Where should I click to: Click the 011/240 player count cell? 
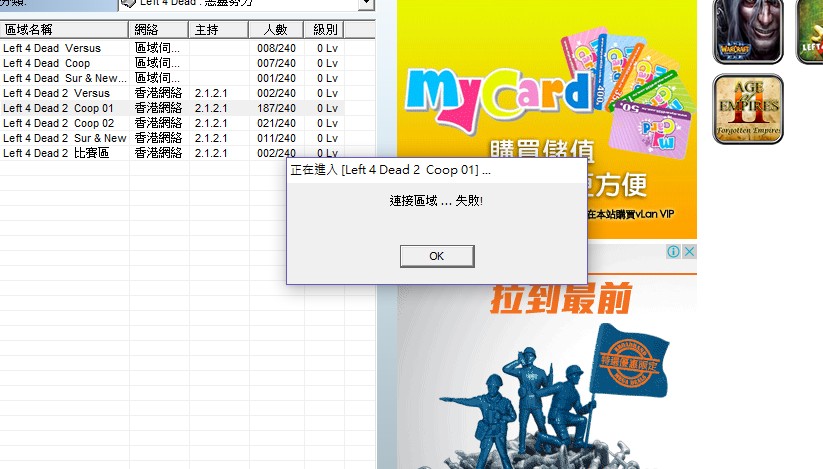coord(276,138)
